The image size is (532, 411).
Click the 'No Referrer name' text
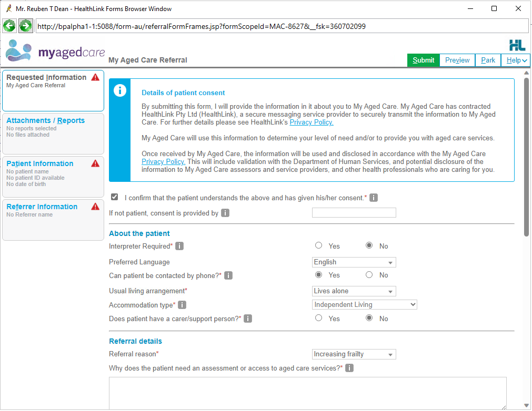tap(29, 214)
